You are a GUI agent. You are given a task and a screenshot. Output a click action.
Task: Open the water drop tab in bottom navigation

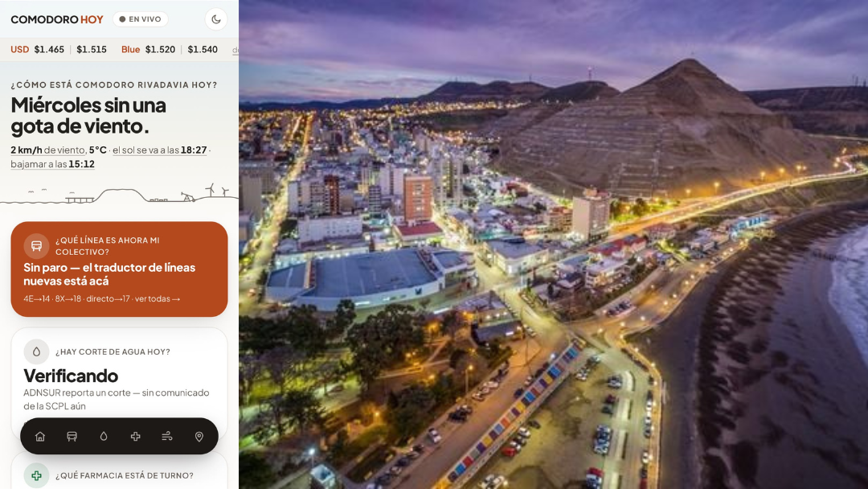pos(104,437)
